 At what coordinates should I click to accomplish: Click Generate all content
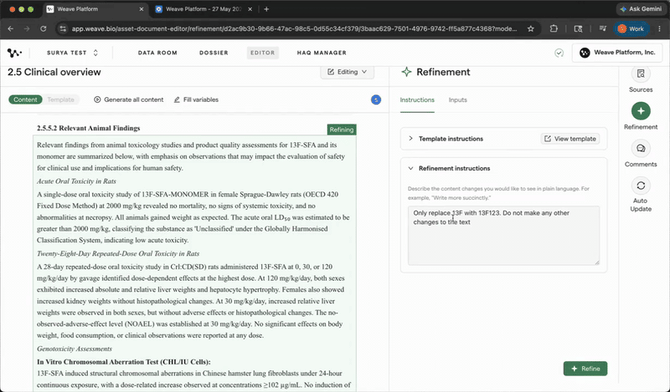tap(129, 100)
